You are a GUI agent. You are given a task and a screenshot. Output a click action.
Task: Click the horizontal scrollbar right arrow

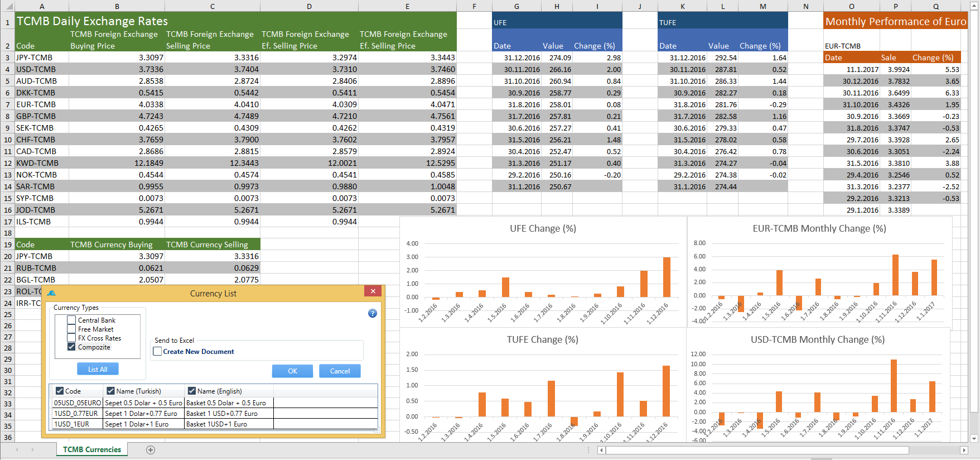[x=964, y=450]
